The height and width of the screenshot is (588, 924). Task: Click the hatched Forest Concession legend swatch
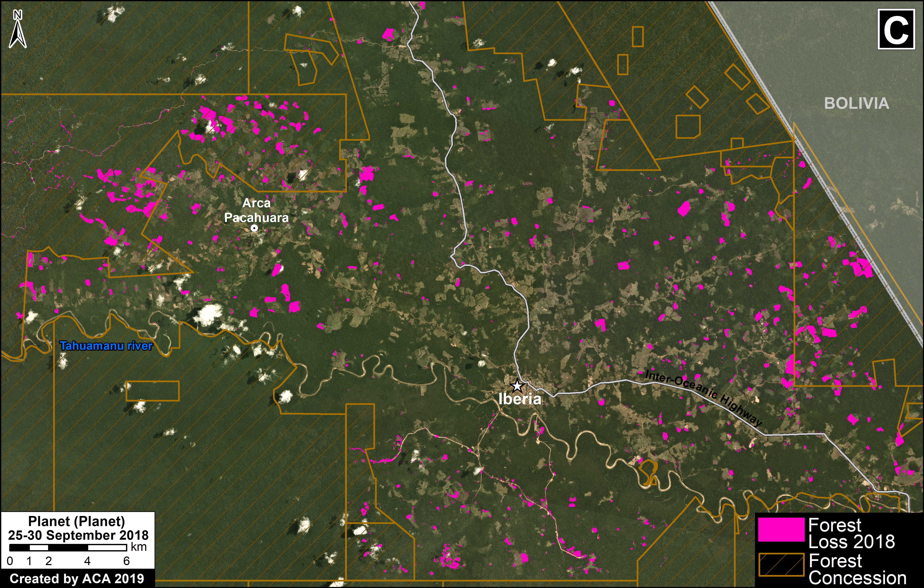pyautogui.click(x=781, y=564)
